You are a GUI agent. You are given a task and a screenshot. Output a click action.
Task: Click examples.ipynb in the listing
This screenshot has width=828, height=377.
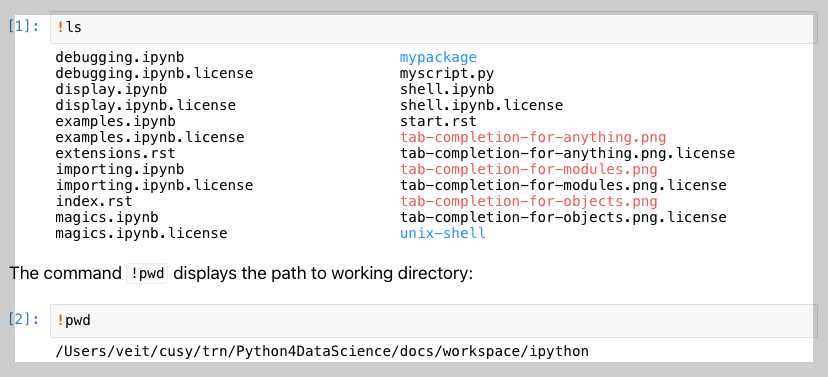coord(116,121)
